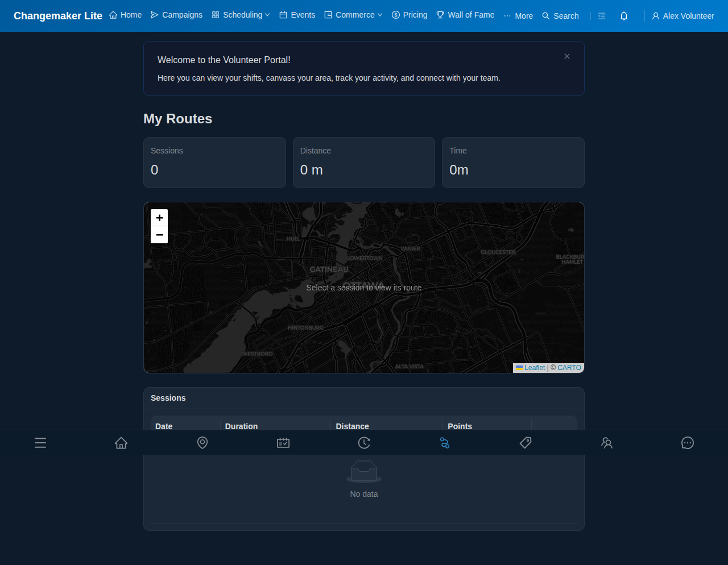Open the CARTO attribution link
Image resolution: width=728 pixels, height=565 pixels.
569,368
